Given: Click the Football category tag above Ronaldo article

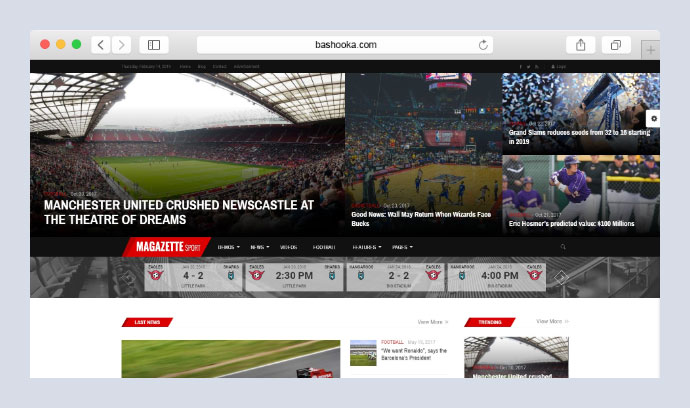Looking at the screenshot, I should [x=392, y=342].
